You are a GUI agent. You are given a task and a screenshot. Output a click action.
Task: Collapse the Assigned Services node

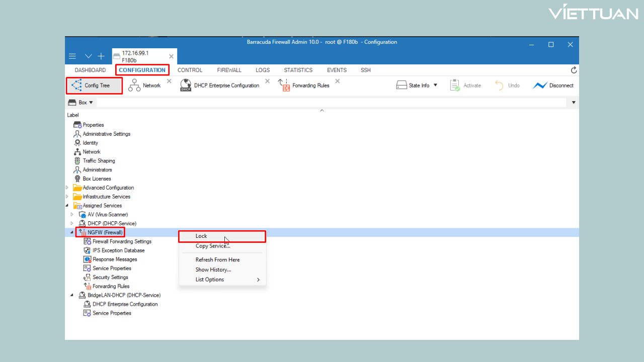pyautogui.click(x=67, y=206)
